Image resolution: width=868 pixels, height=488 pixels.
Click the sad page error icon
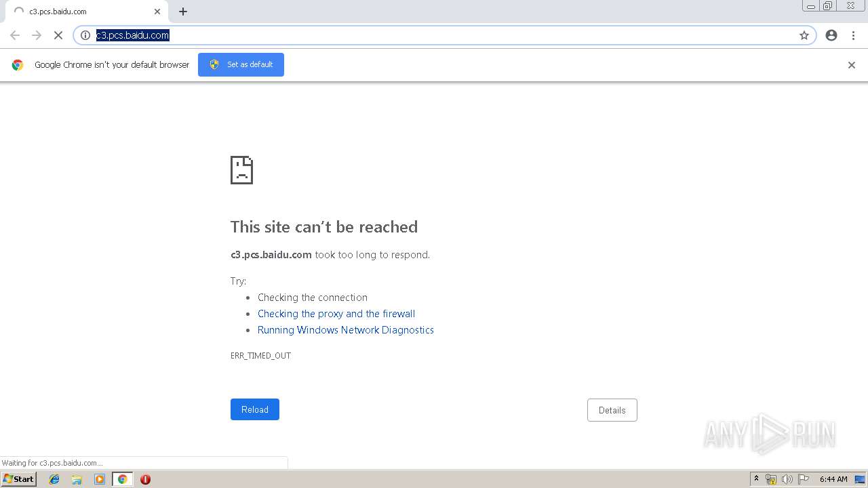[x=241, y=170]
